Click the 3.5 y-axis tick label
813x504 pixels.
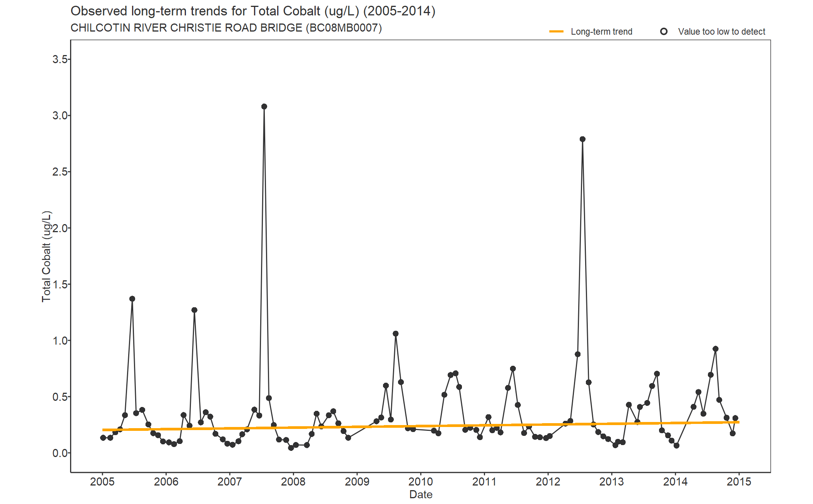point(60,59)
